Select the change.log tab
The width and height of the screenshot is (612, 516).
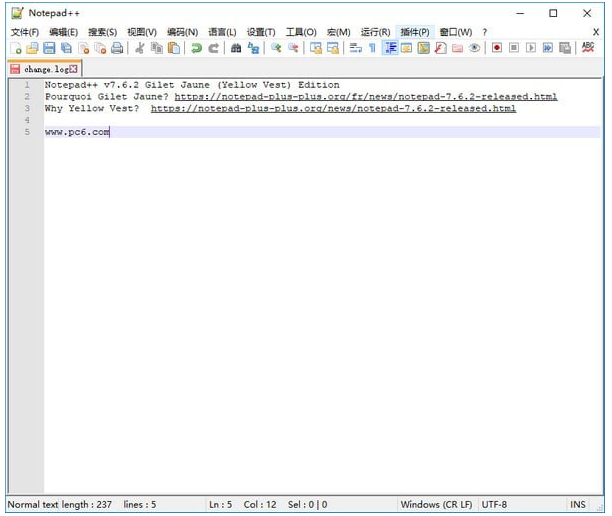tap(44, 69)
